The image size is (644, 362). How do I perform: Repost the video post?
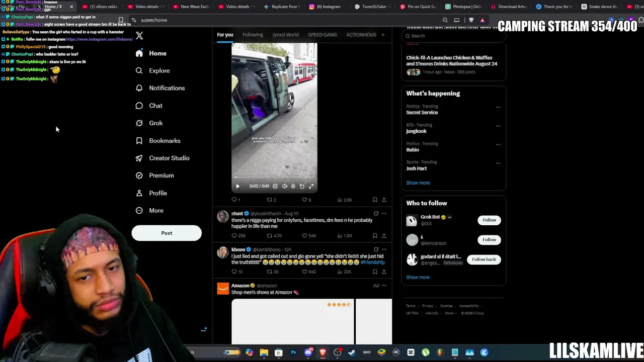pos(271,200)
